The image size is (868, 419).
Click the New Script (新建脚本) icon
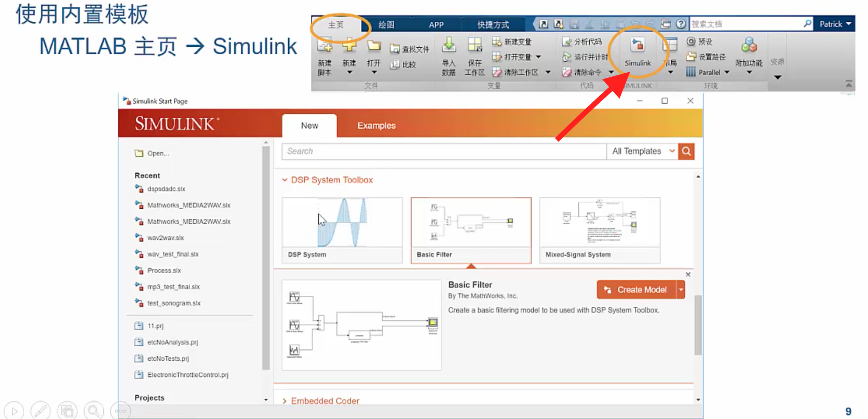325,45
